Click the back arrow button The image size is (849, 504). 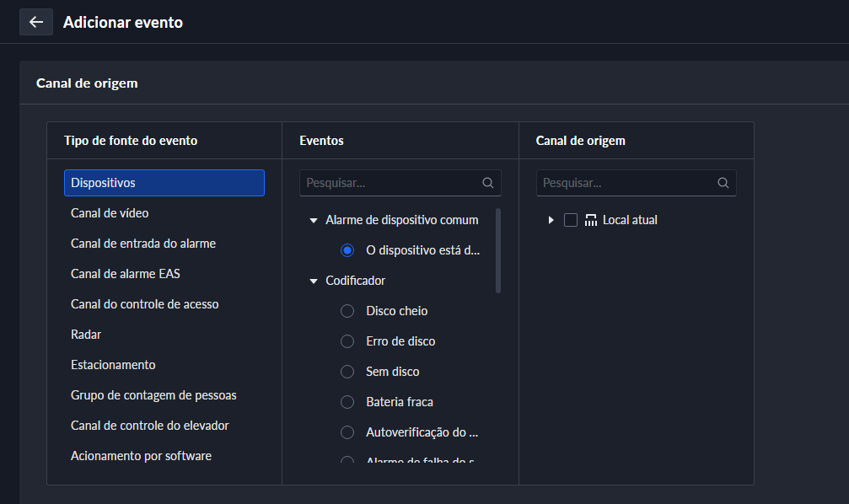click(x=35, y=22)
